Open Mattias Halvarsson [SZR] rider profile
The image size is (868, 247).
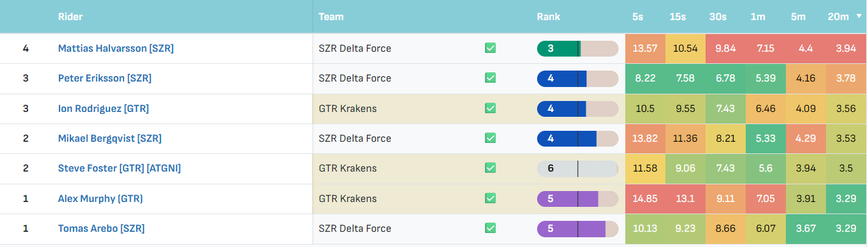coord(116,49)
